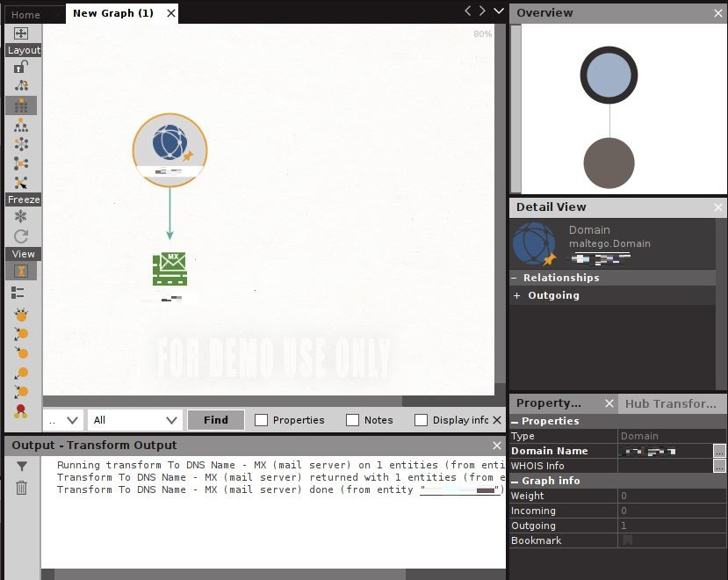Click the Overview vertical scrollbar
This screenshot has width=728, height=580.
(515, 108)
